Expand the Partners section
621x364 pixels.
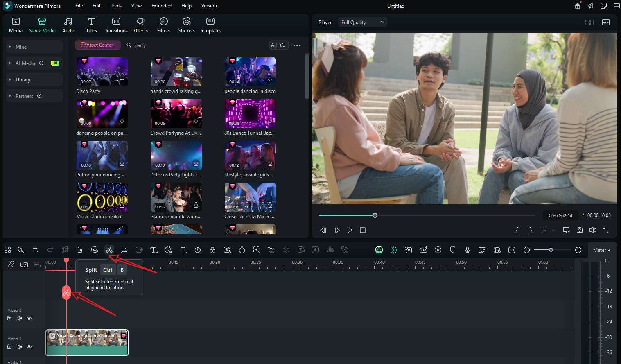pos(34,96)
